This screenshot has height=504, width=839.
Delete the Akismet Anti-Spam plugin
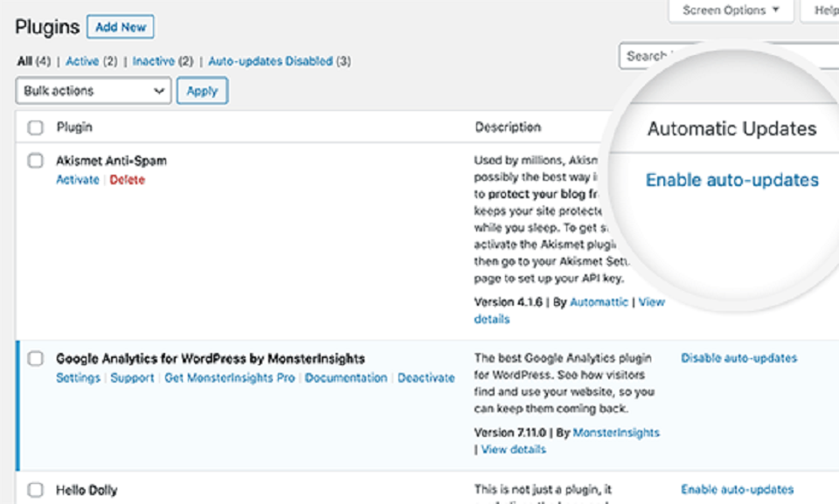click(x=128, y=180)
